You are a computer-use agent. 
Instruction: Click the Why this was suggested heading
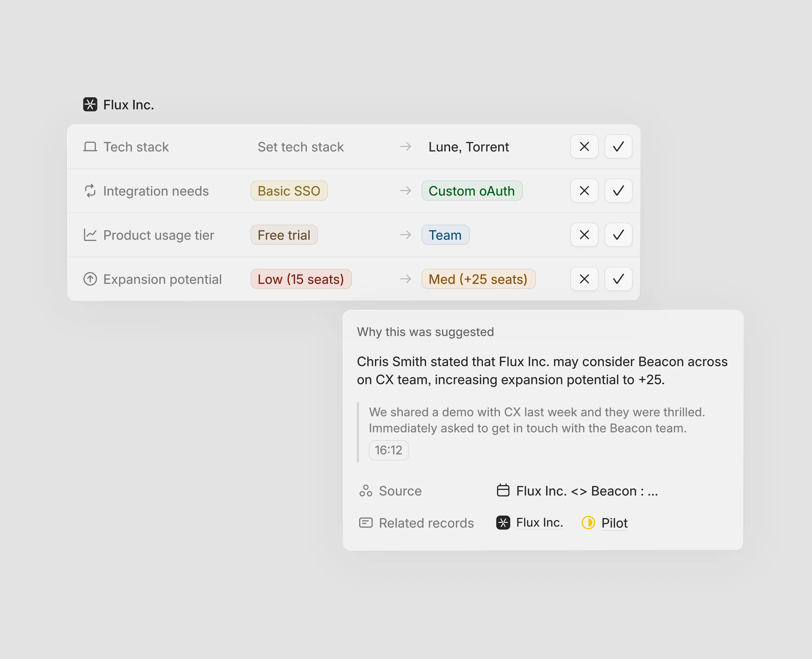[425, 332]
